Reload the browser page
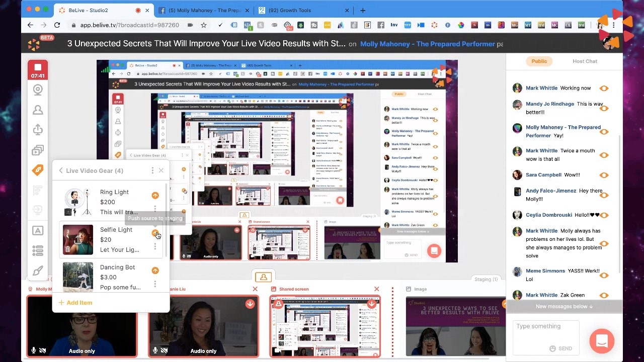The image size is (644, 362). point(57,25)
